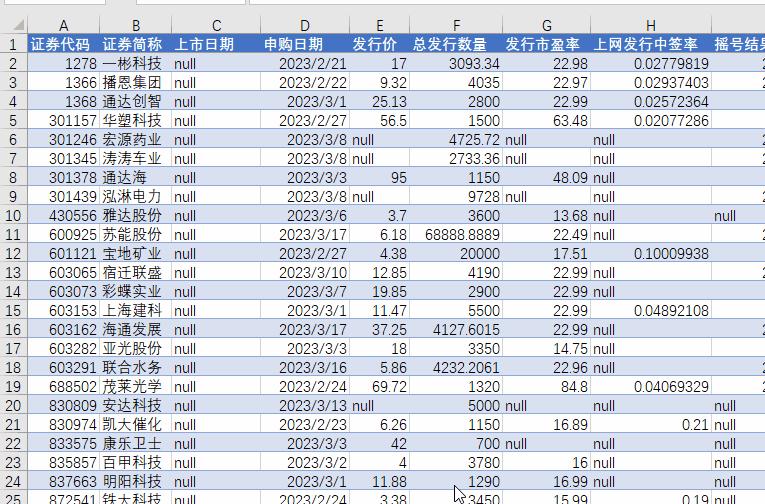Select column H header

[651, 25]
